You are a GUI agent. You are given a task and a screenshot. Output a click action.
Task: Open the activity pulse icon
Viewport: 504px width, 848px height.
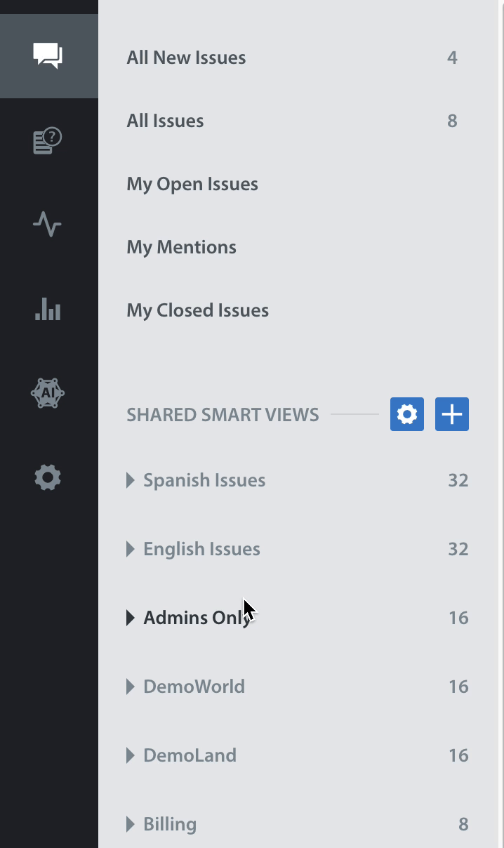(x=47, y=225)
